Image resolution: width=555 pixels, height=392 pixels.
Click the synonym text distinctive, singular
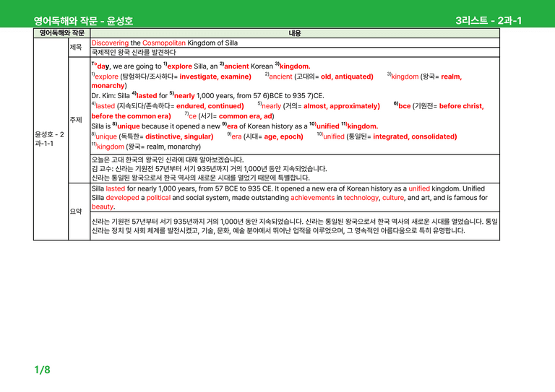[179, 136]
